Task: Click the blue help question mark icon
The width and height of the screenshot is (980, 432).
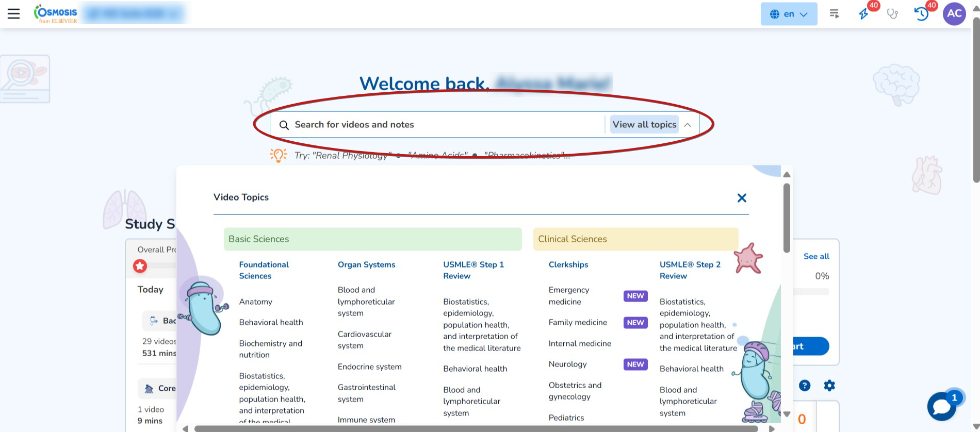Action: point(805,386)
